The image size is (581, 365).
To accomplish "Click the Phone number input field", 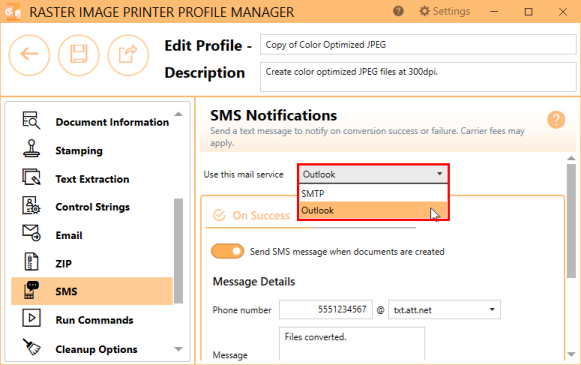I will pos(326,309).
